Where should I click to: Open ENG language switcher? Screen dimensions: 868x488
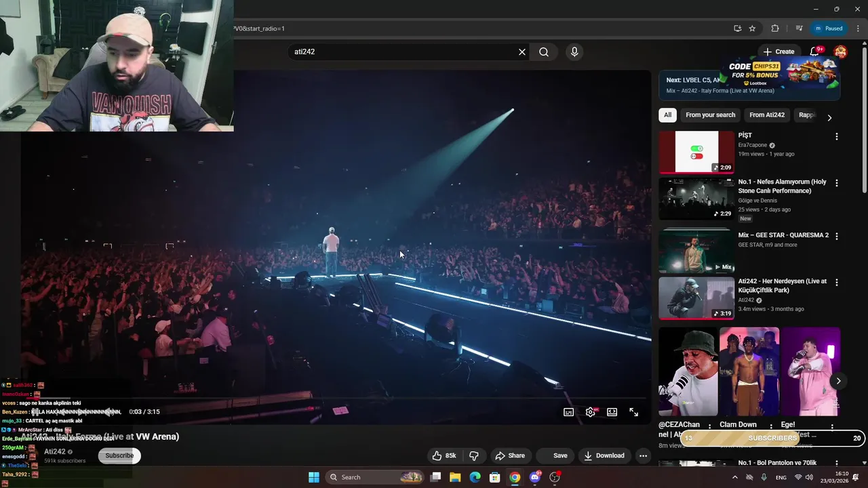781,477
